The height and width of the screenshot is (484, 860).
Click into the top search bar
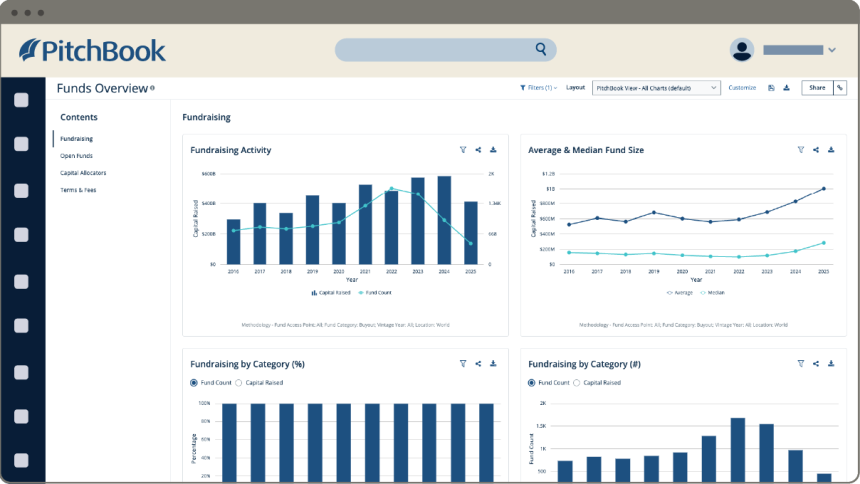point(445,50)
